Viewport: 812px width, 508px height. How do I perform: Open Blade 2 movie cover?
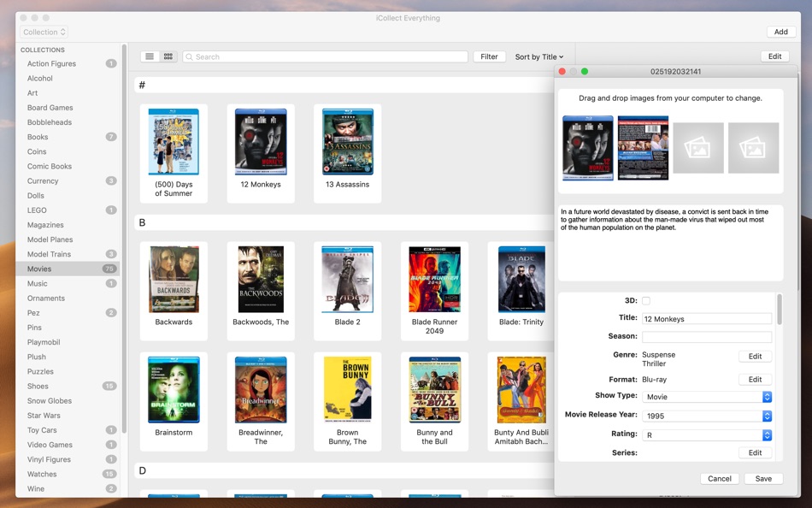[348, 280]
